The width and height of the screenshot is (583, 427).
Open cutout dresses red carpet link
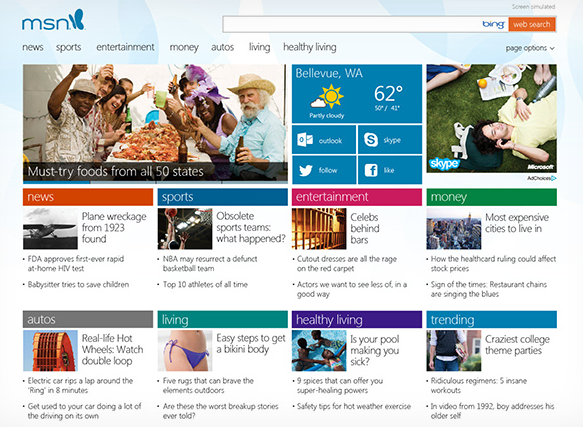click(x=347, y=264)
